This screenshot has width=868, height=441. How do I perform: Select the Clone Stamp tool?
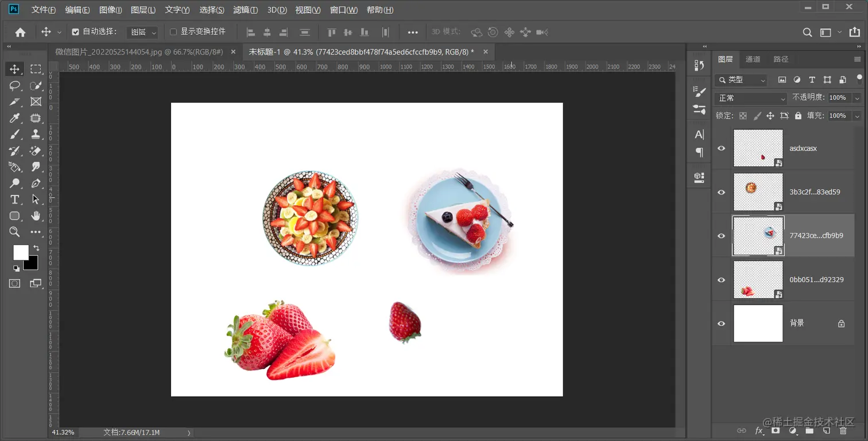point(36,135)
